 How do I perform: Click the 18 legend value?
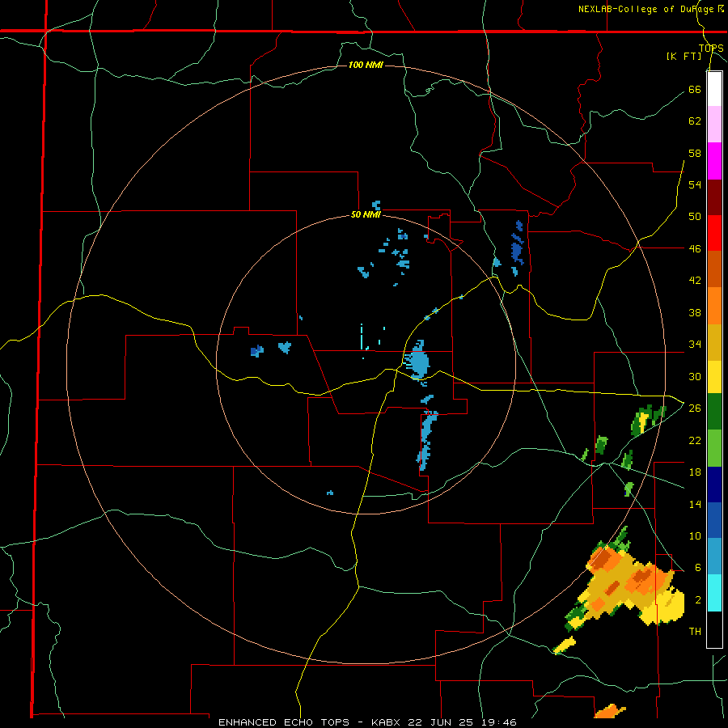point(695,472)
